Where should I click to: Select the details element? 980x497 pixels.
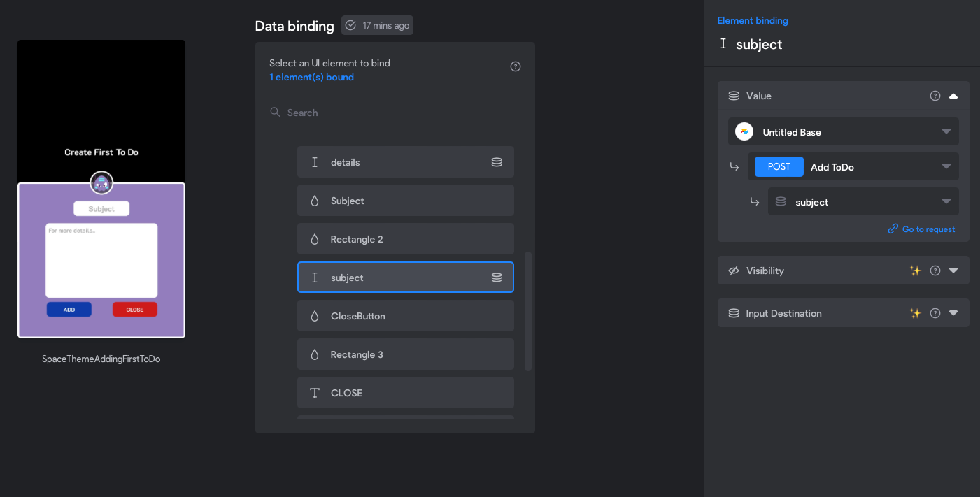click(x=406, y=161)
